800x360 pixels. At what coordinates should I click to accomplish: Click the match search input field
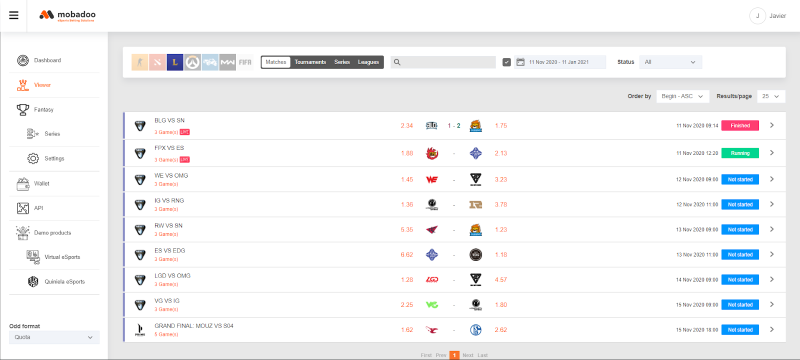(x=443, y=62)
